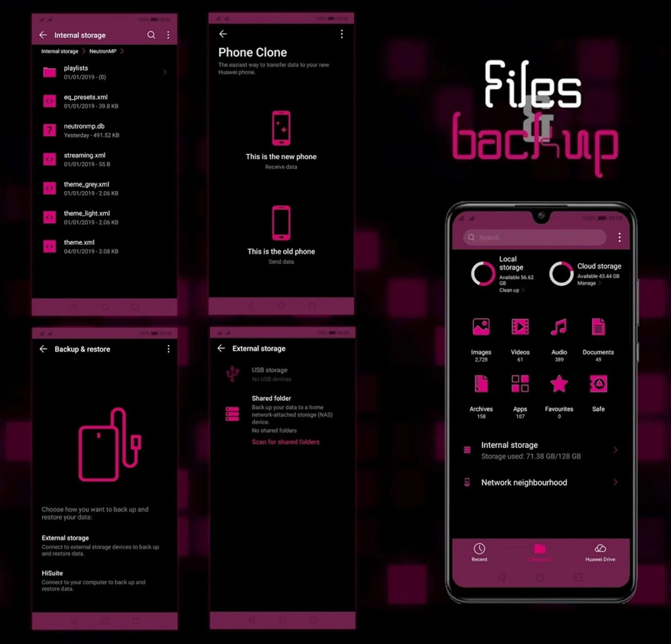Expand the playlists folder in NeutronMP

pyautogui.click(x=165, y=72)
